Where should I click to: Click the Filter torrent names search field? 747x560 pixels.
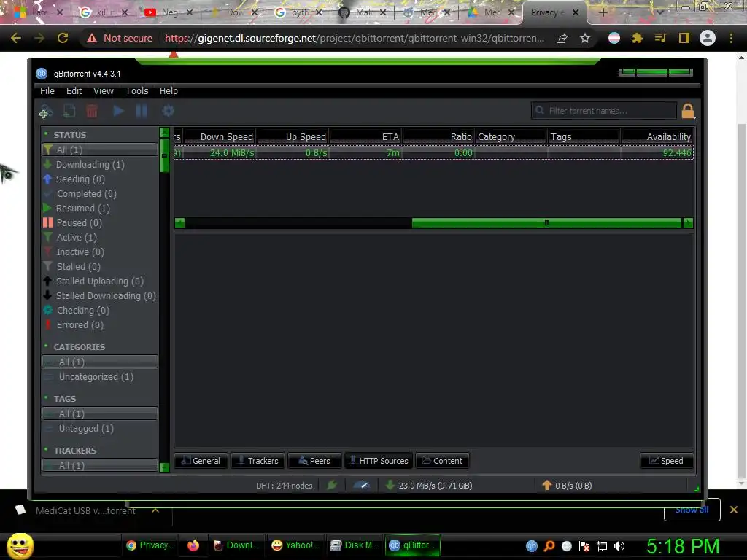pos(603,111)
